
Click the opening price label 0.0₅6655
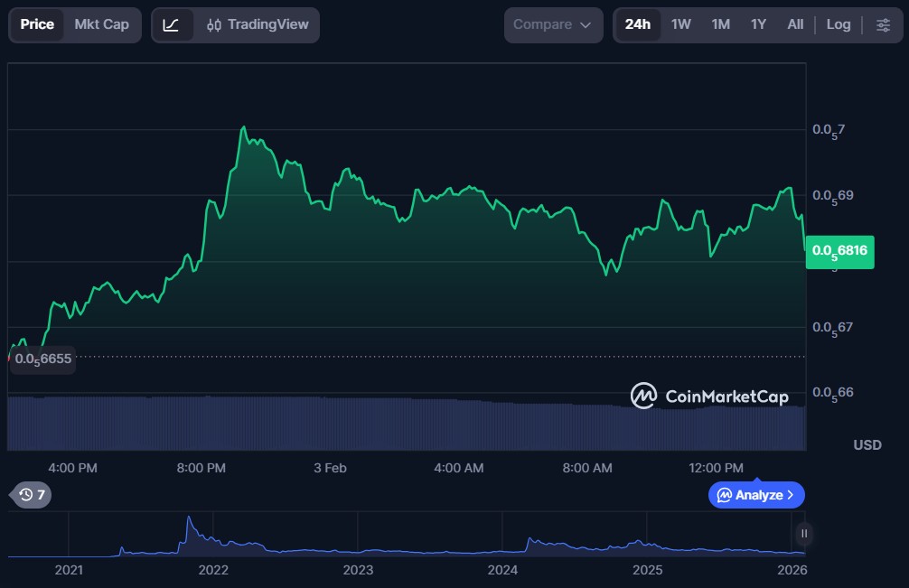coord(43,359)
